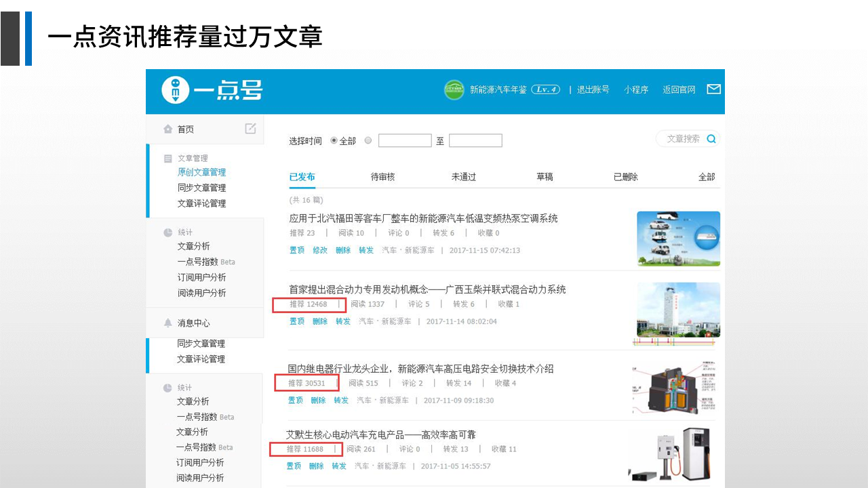Viewport: 868px width, 488px height.
Task: Open the 小程序 link
Action: [636, 89]
